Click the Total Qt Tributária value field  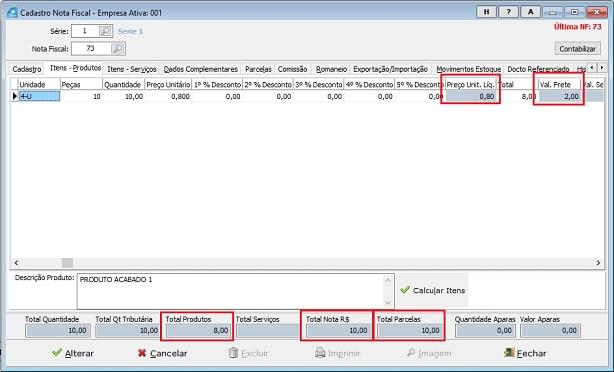point(127,331)
